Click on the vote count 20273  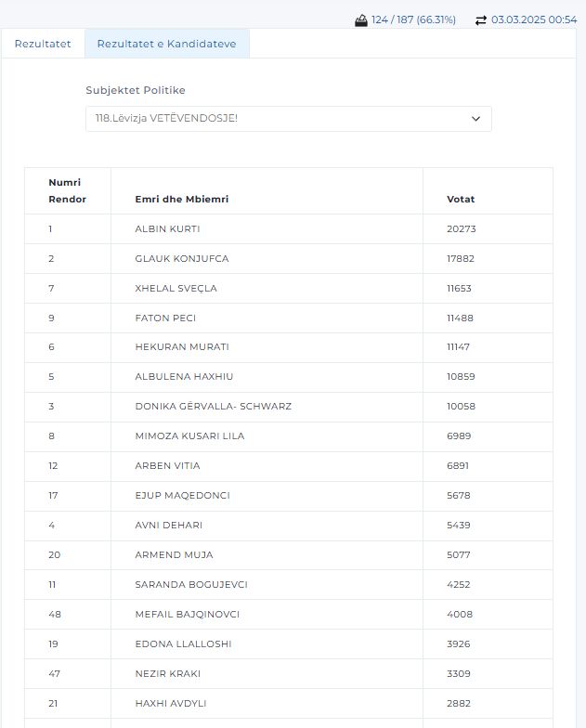pos(461,229)
